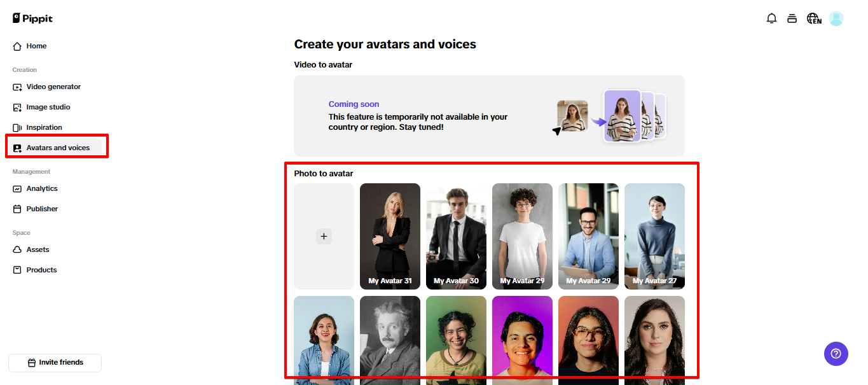868x385 pixels.
Task: Click the Pippit logo
Action: click(32, 18)
